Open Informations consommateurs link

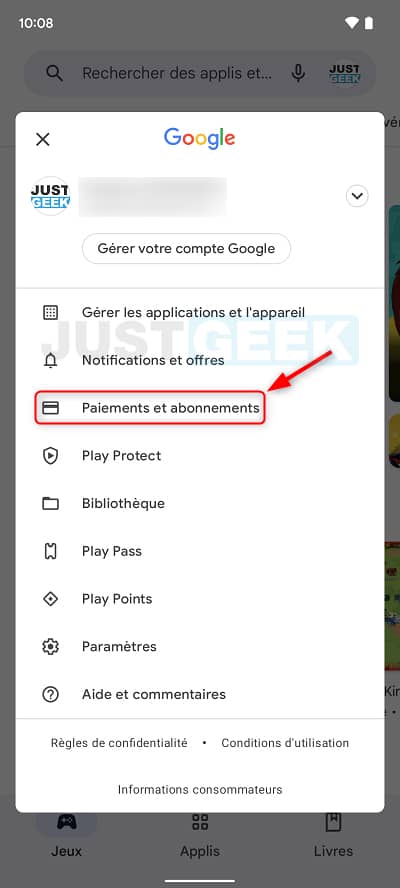[x=200, y=789]
